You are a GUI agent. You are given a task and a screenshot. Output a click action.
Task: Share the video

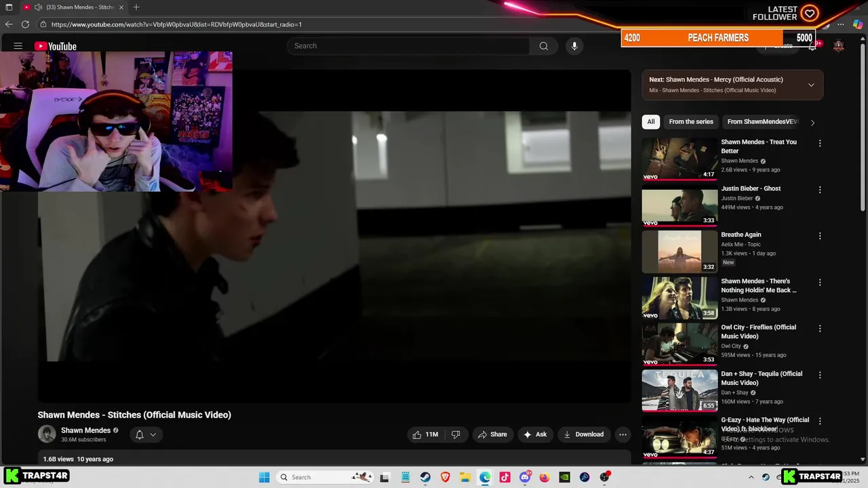click(x=492, y=434)
